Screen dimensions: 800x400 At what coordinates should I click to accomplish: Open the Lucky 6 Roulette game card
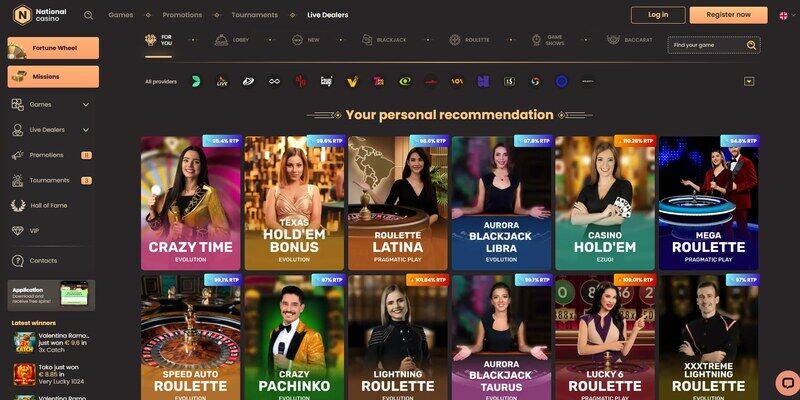pyautogui.click(x=605, y=337)
